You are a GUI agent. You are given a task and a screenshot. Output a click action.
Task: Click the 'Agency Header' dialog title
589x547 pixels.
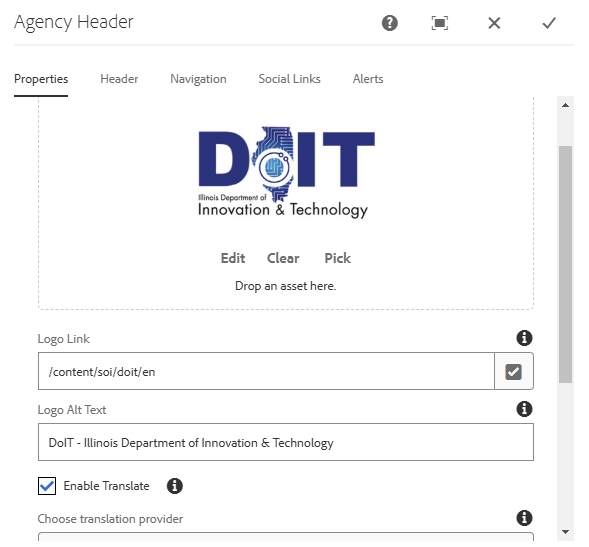74,22
